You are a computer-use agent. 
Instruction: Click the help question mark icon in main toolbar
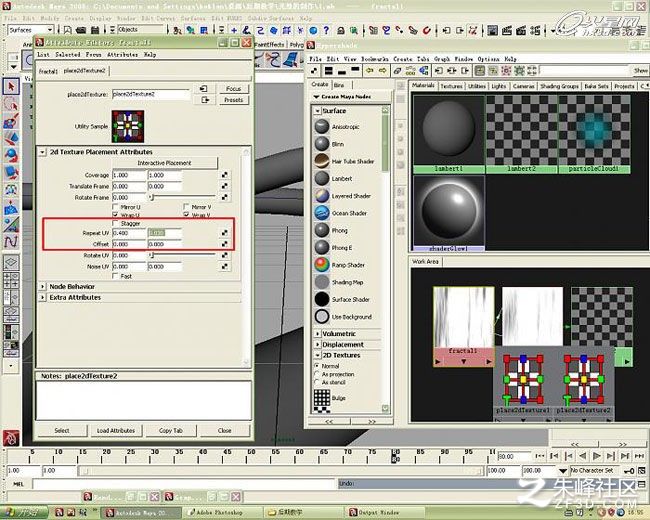pyautogui.click(x=326, y=30)
